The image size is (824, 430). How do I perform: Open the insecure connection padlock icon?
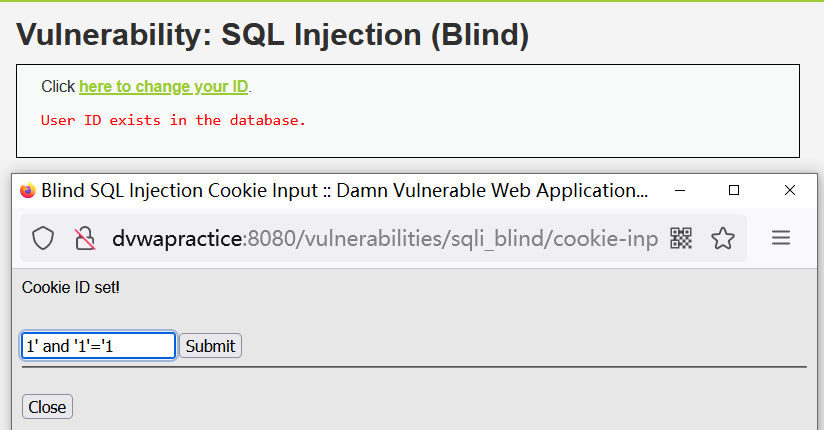point(85,239)
